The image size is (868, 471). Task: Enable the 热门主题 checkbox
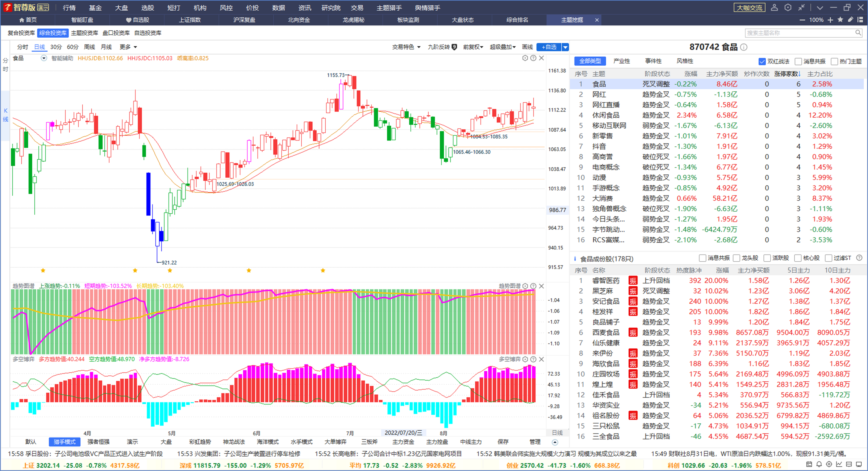tap(834, 61)
